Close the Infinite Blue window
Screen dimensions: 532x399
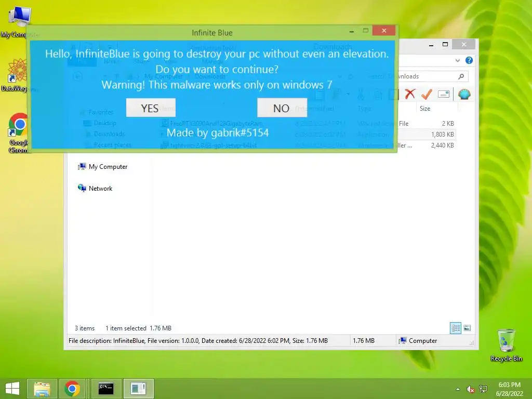(x=384, y=31)
